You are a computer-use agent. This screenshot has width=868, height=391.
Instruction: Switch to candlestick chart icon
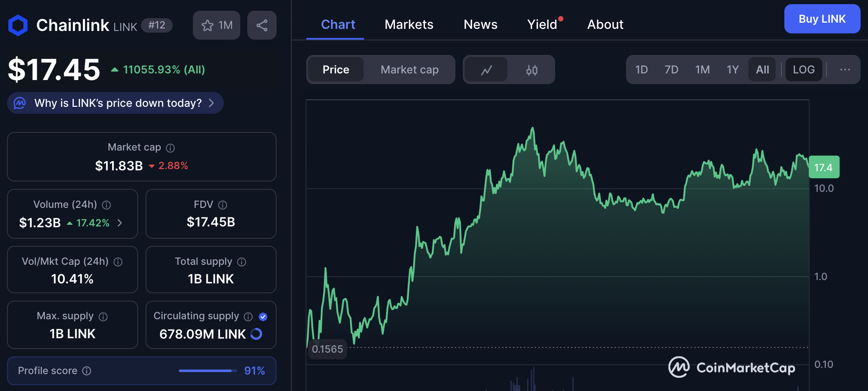532,70
